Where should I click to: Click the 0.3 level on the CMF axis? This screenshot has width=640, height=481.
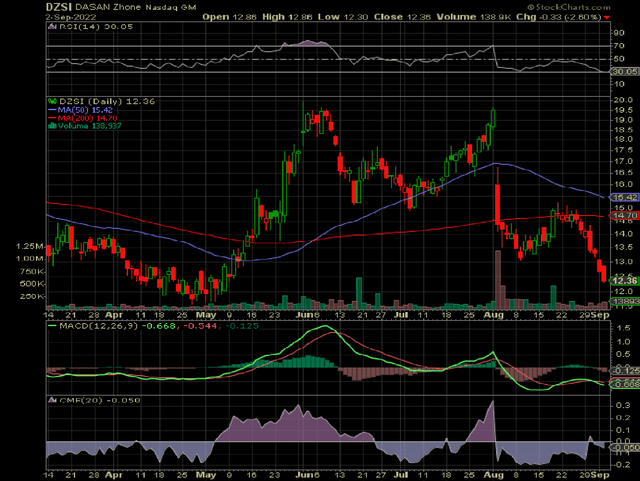tap(623, 405)
